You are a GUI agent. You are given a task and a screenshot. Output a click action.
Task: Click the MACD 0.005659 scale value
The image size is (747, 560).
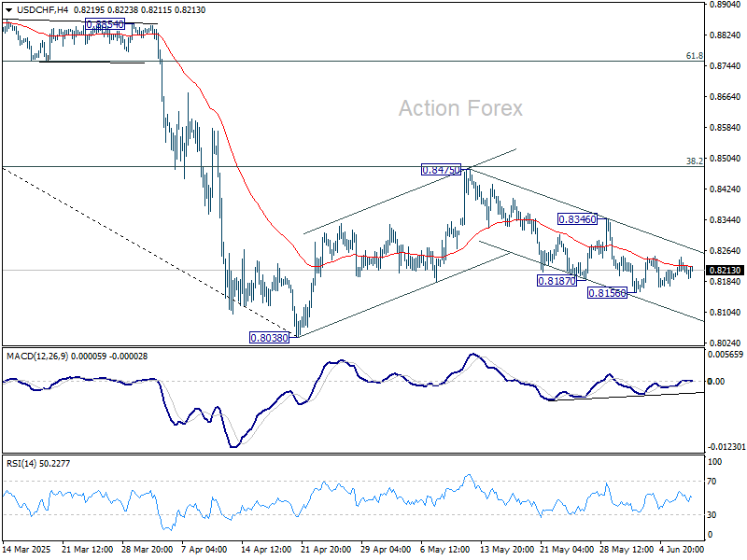726,355
